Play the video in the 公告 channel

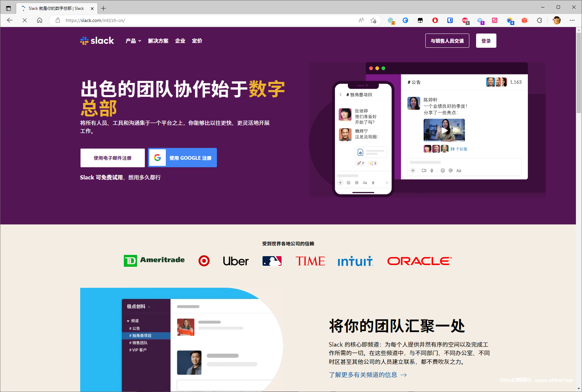444,130
